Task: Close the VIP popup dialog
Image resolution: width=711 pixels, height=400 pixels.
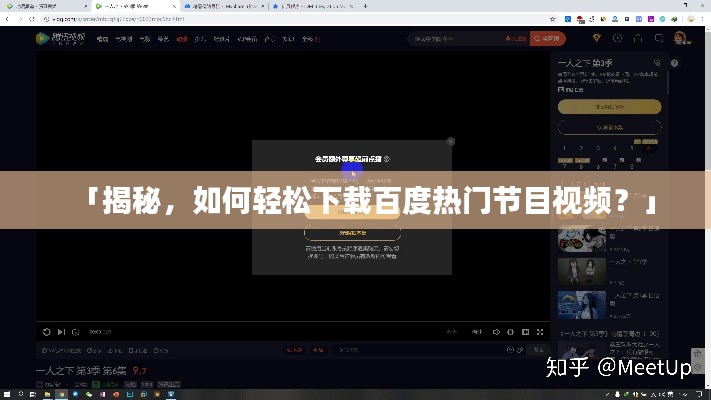Action: (451, 142)
